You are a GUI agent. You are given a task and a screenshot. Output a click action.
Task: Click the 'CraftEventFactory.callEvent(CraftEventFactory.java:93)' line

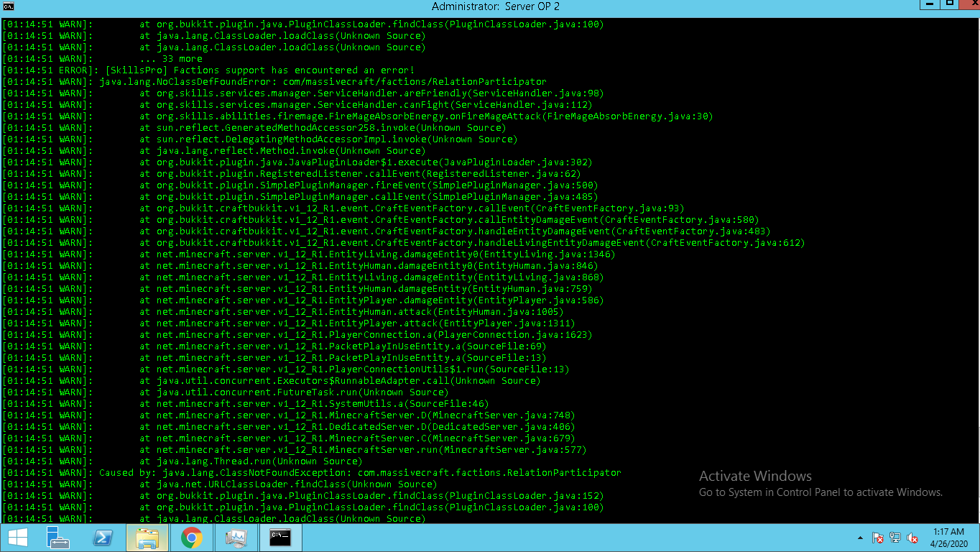(343, 208)
